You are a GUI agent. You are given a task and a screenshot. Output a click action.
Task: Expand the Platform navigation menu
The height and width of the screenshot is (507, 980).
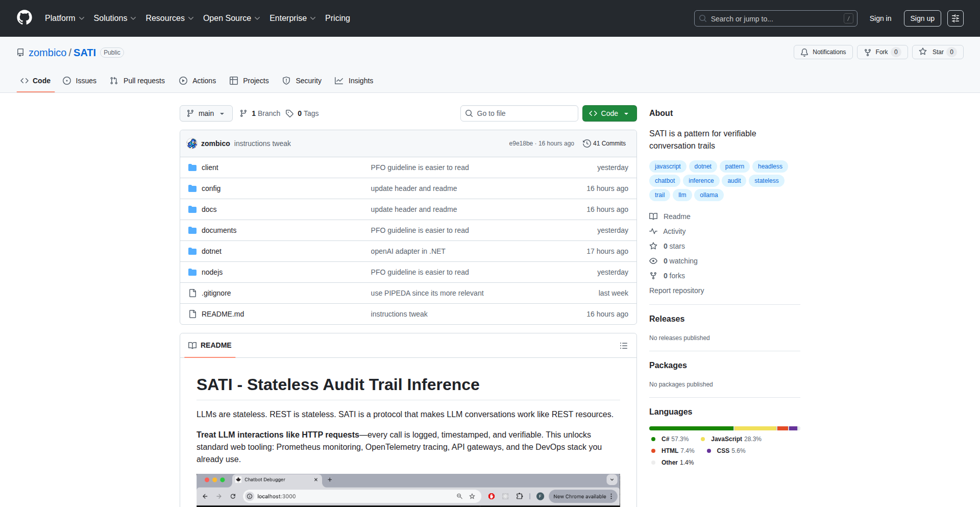pos(64,18)
